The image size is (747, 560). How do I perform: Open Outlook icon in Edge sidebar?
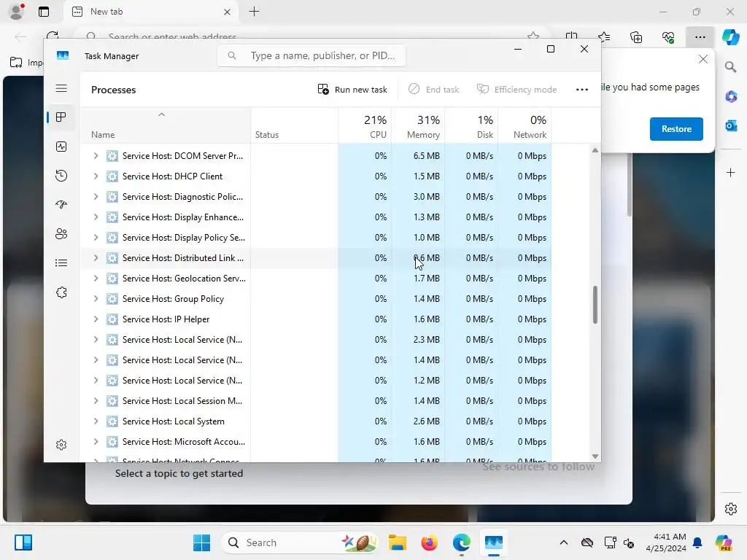(x=730, y=125)
